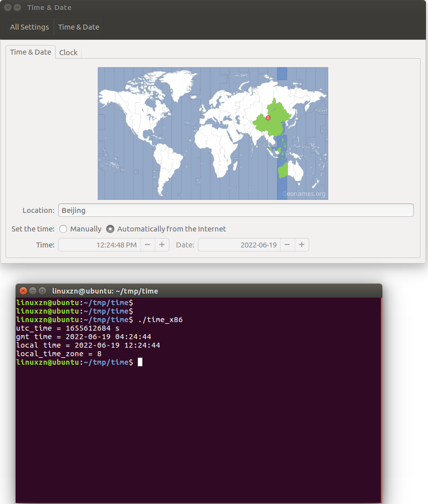Screen dimensions: 428x504
Task: Click the ./time_x86 command in terminal
Action: click(x=160, y=320)
